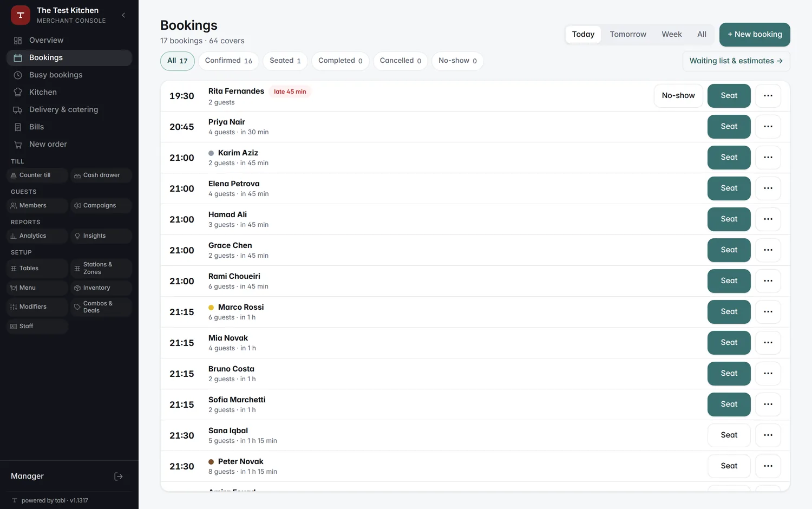This screenshot has height=509, width=812.
Task: Start a New order
Action: [69, 144]
